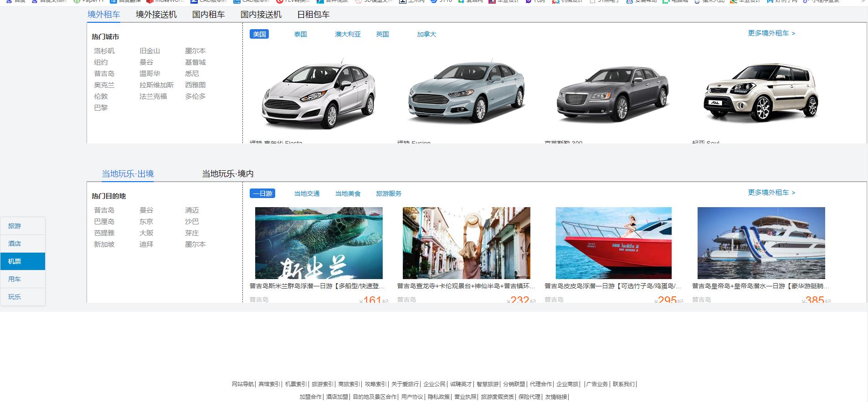Click the 基督城 city link
This screenshot has height=402, width=868.
[195, 62]
